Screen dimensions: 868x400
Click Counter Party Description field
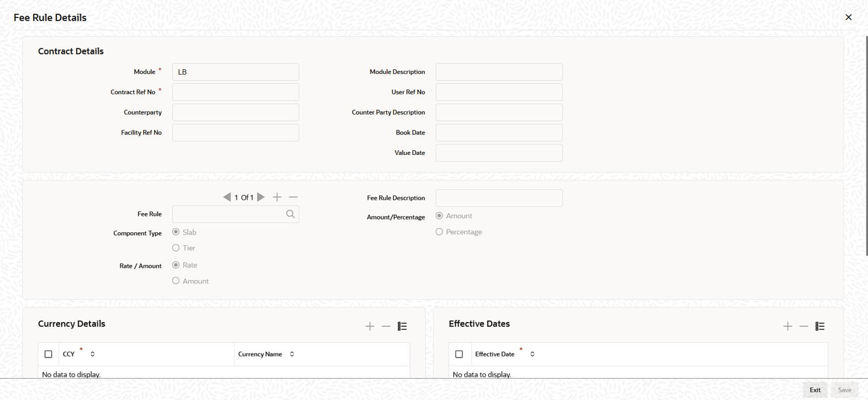tap(499, 112)
